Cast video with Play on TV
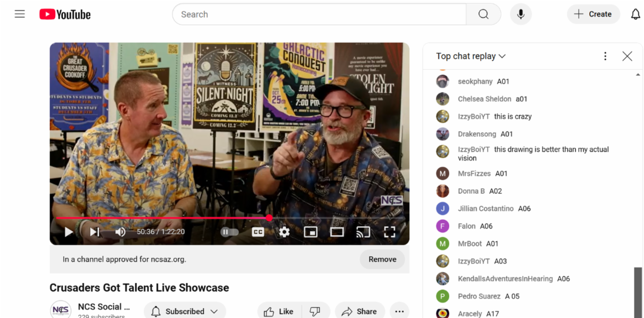Image resolution: width=644 pixels, height=318 pixels. (x=363, y=232)
